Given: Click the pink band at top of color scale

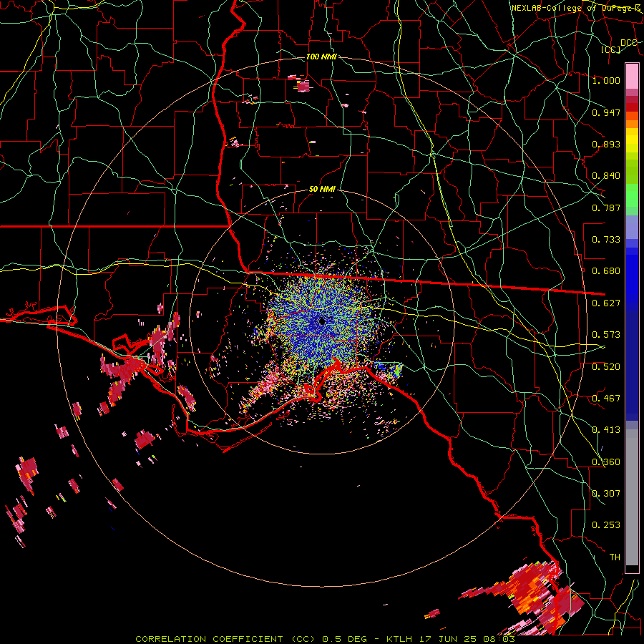Looking at the screenshot, I should 632,76.
